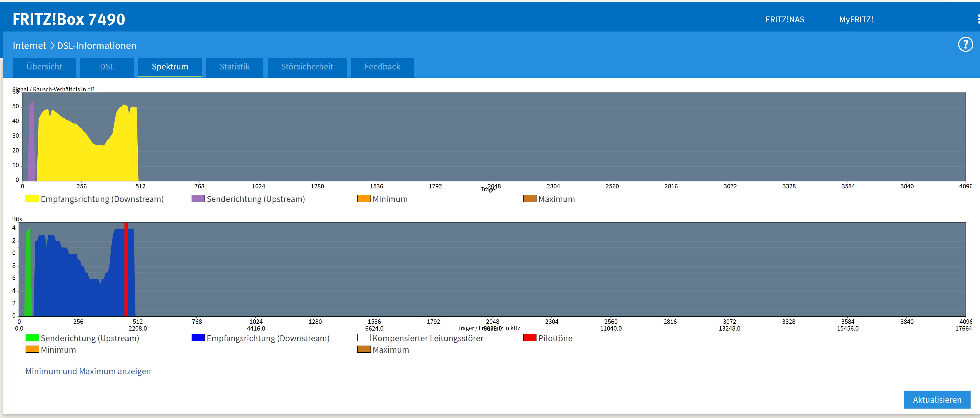
Task: Click the FRITZ!Box 7490 logo title
Action: point(69,19)
